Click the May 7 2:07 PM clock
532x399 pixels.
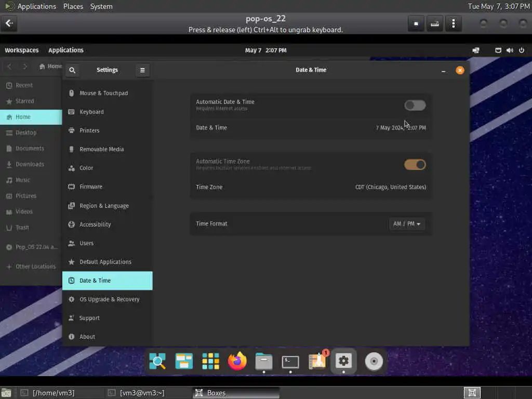pyautogui.click(x=265, y=50)
